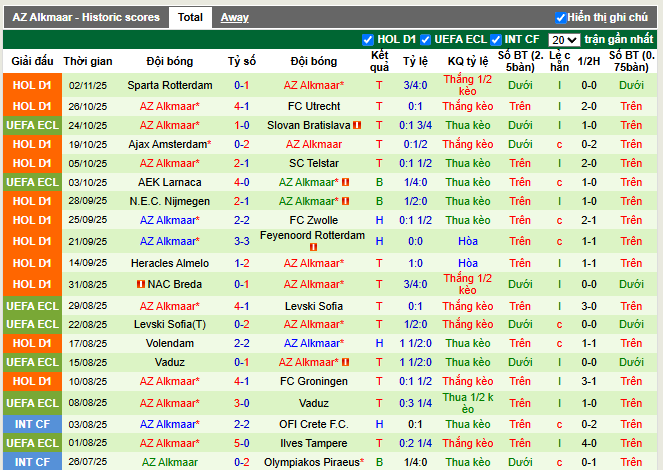Viewport: 664px width, 470px height.
Task: Toggle the Hiển thị ghi chú checkbox
Action: point(560,18)
